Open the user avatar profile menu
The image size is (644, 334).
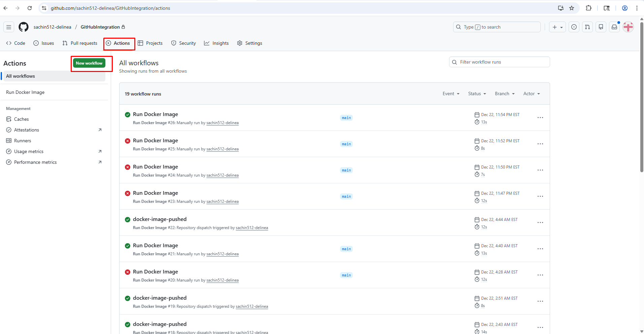point(628,27)
